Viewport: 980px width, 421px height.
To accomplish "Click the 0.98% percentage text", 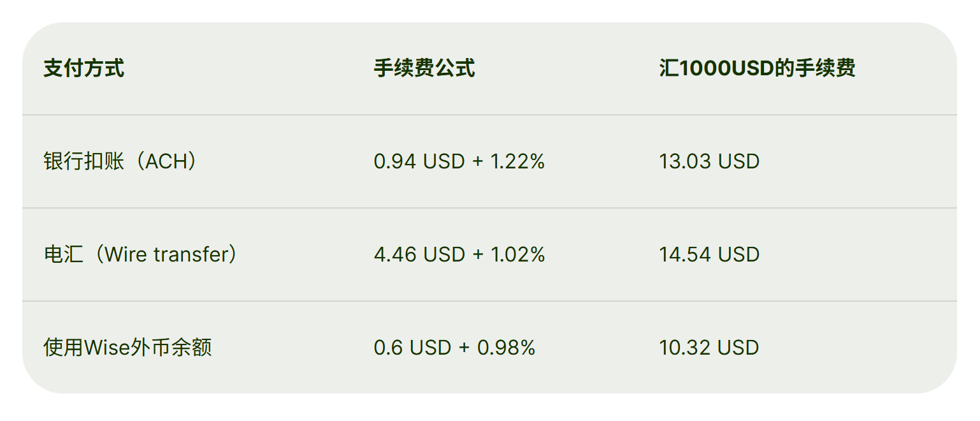I will (507, 348).
